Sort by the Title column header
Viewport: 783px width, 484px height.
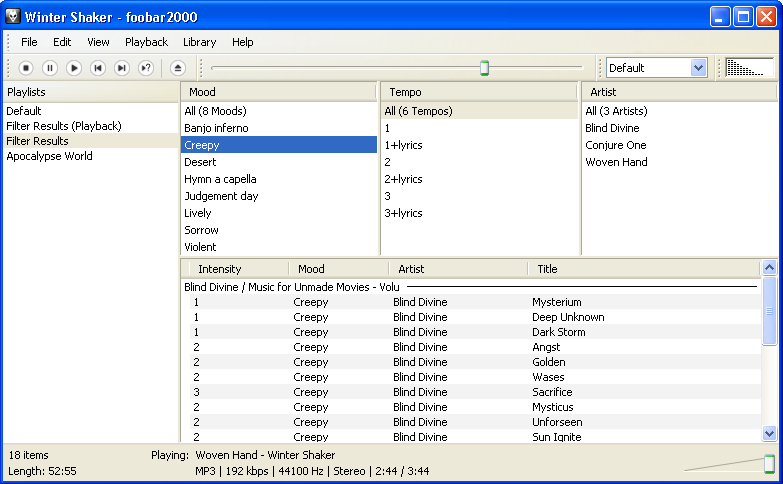tap(643, 269)
